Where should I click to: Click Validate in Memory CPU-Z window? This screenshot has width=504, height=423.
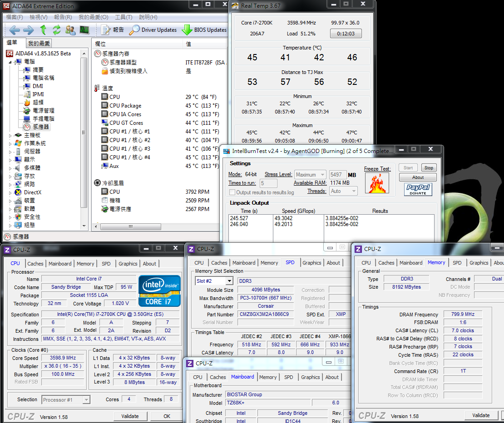point(481,415)
